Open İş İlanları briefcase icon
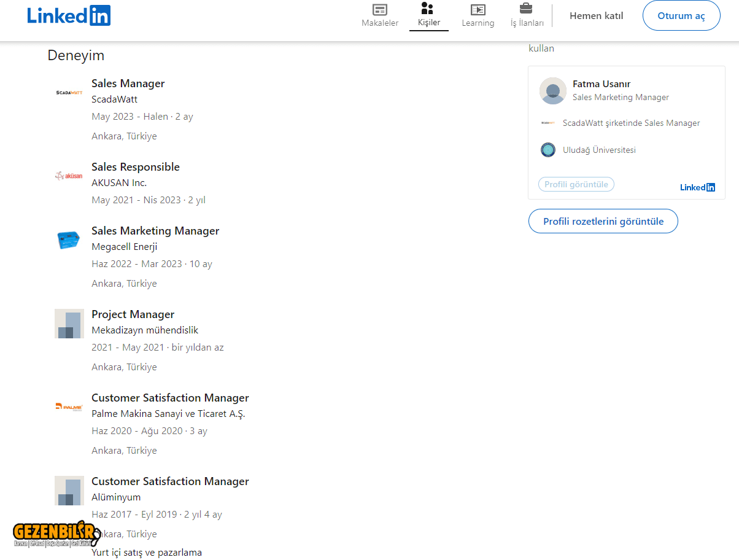Screen dimensions: 739x560 coord(526,9)
